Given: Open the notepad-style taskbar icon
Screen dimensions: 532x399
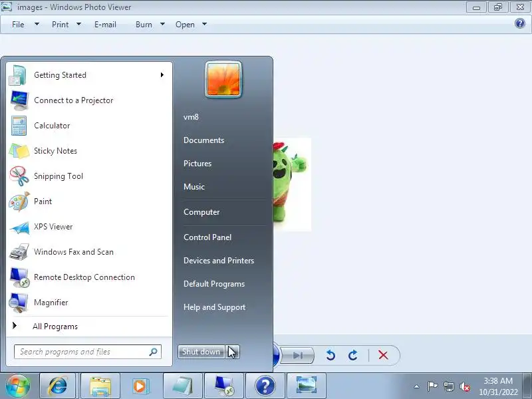Looking at the screenshot, I should 182,386.
